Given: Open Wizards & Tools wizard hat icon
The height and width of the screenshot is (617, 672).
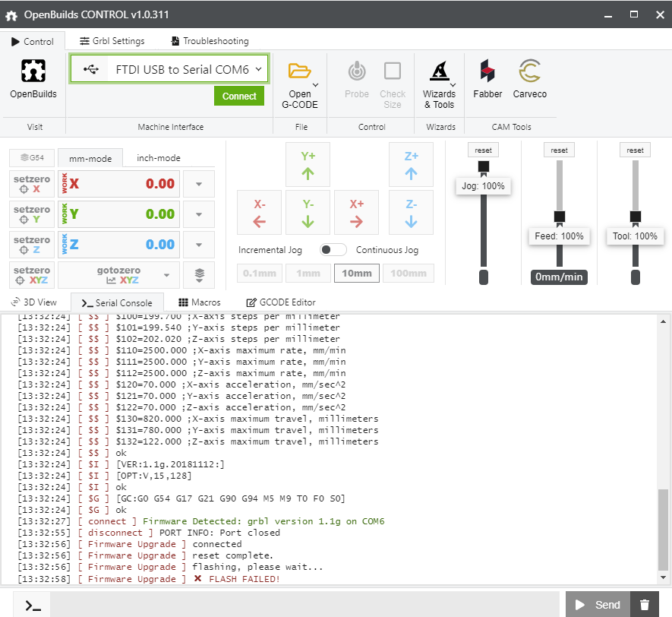Looking at the screenshot, I should pyautogui.click(x=440, y=71).
